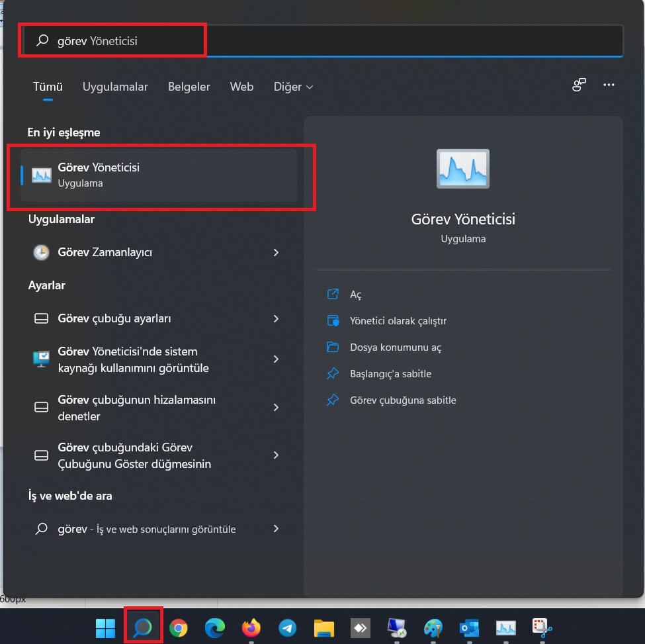The height and width of the screenshot is (644, 645).
Task: Expand the web search görev result arrow
Action: pyautogui.click(x=276, y=529)
